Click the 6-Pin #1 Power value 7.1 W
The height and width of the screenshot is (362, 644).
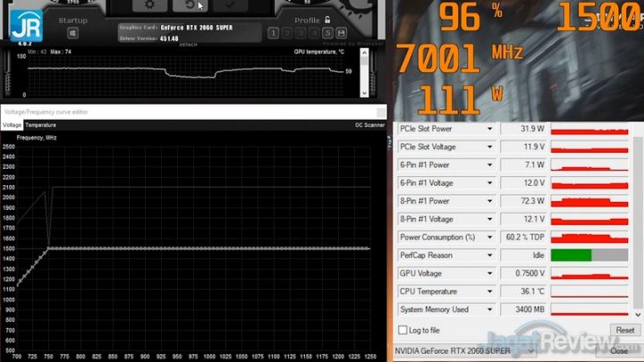click(x=523, y=165)
